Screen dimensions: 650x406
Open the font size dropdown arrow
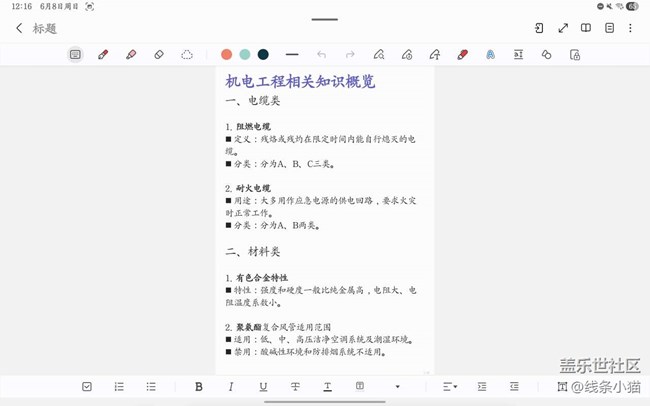click(397, 386)
